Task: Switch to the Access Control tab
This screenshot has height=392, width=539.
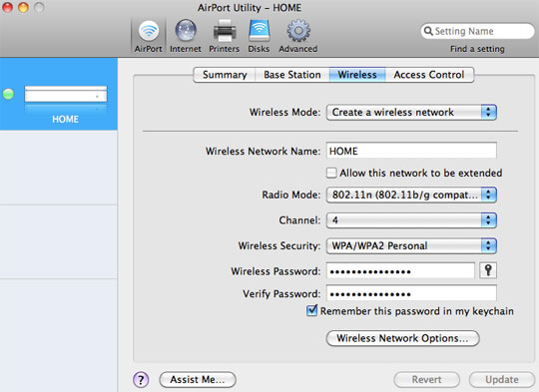Action: [x=429, y=75]
